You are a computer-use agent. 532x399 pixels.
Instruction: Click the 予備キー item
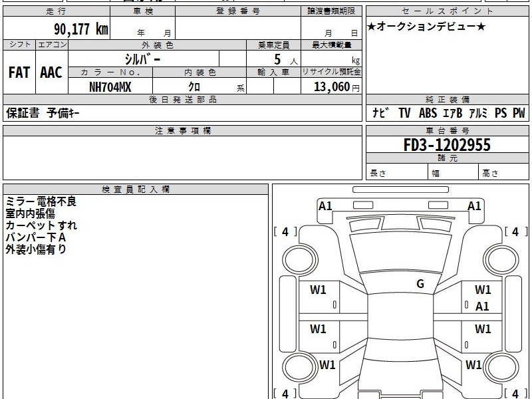[x=63, y=113]
